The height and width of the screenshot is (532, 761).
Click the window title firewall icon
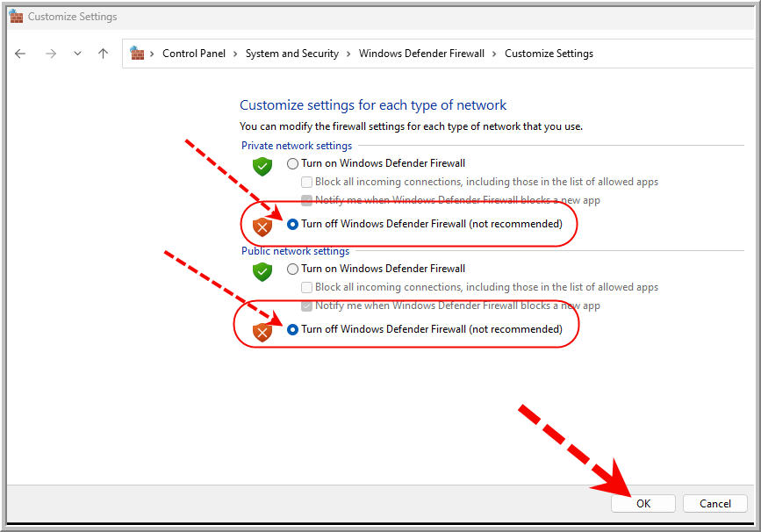click(x=16, y=16)
